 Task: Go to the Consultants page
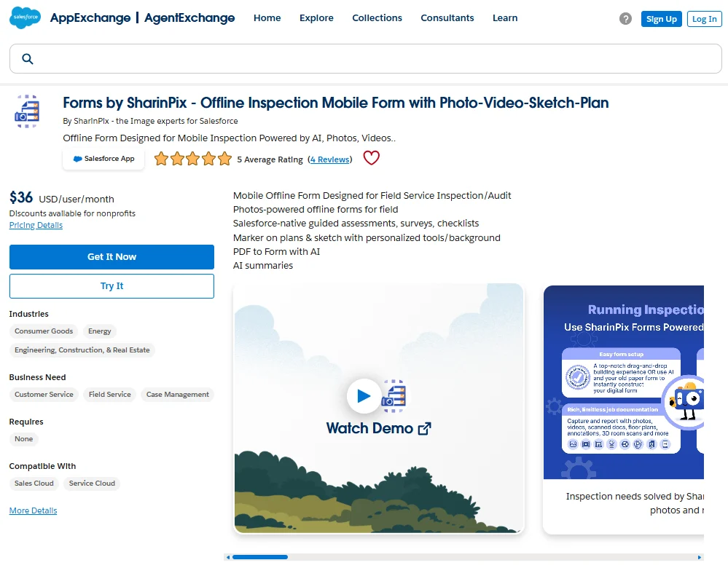click(x=447, y=17)
